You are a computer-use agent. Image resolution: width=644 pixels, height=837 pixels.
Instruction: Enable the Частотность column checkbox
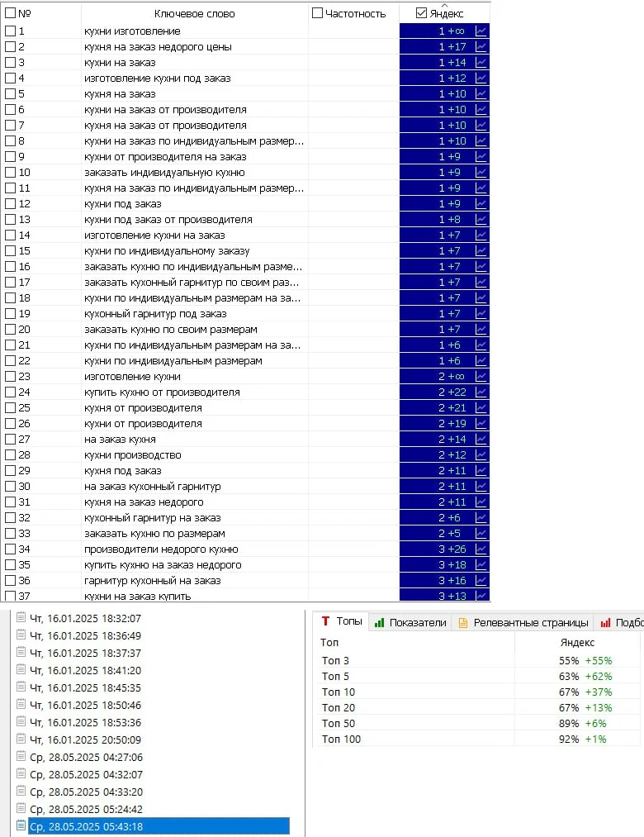[318, 13]
